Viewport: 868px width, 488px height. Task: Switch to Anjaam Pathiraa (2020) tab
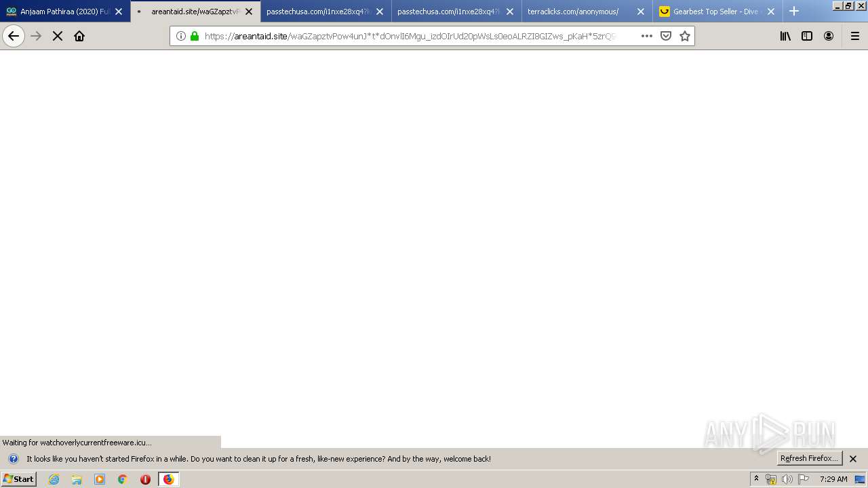[65, 12]
